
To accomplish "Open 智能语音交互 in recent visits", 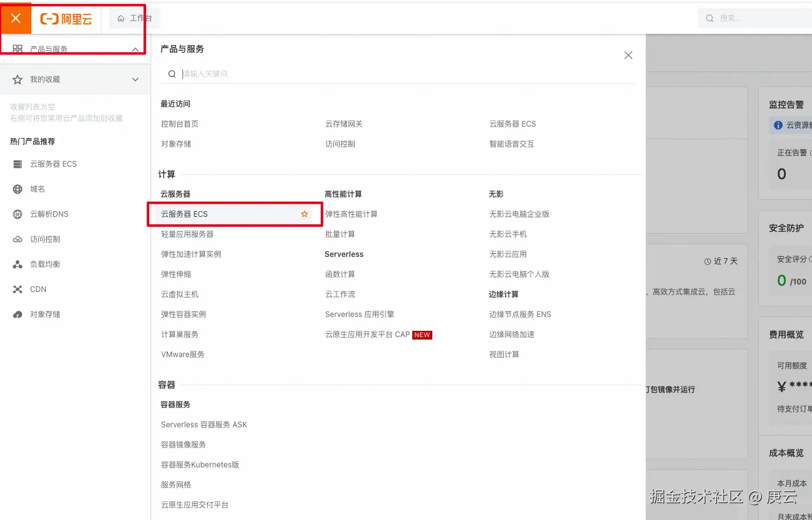I will tap(512, 144).
